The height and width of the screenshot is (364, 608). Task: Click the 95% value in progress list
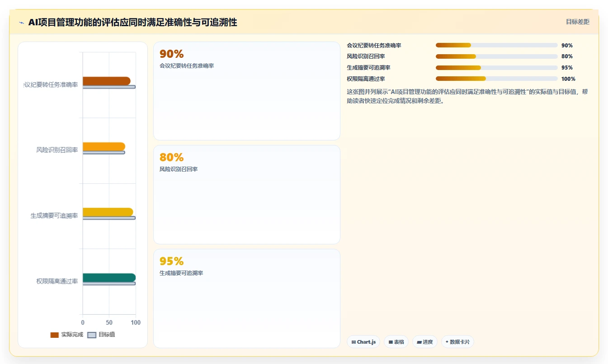pos(567,68)
